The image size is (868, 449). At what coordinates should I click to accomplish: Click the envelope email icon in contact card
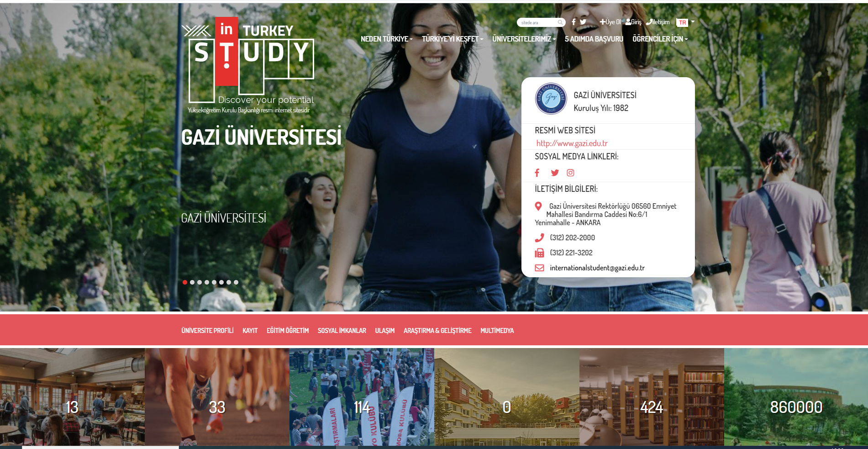[539, 268]
